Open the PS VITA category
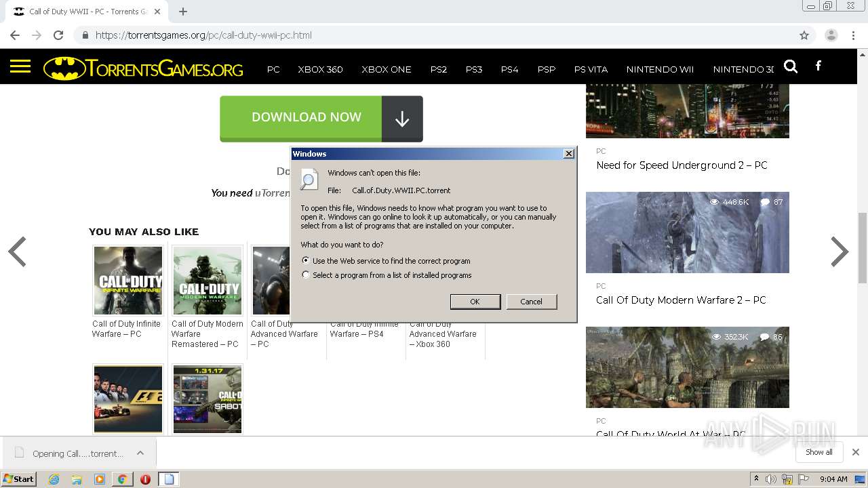868x488 pixels. (591, 69)
